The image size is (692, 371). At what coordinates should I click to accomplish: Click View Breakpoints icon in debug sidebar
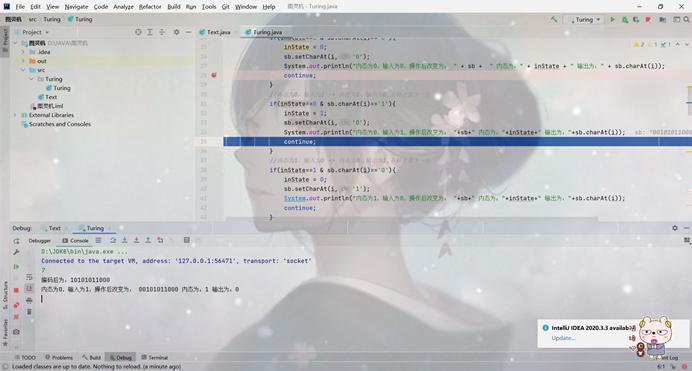pos(16,305)
